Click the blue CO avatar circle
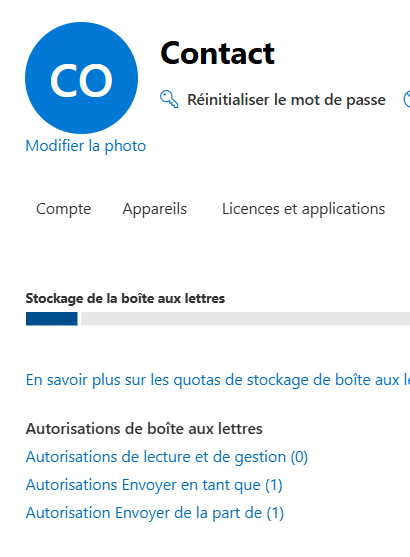Image resolution: width=410 pixels, height=557 pixels. coord(81,78)
